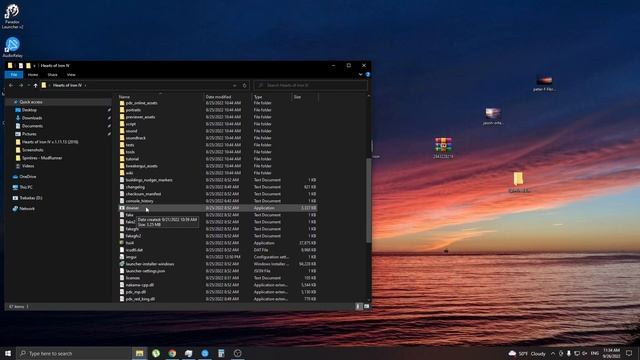Select the nakama-cpp.dll file
Screen dimensions: 640x360
(x=218, y=285)
